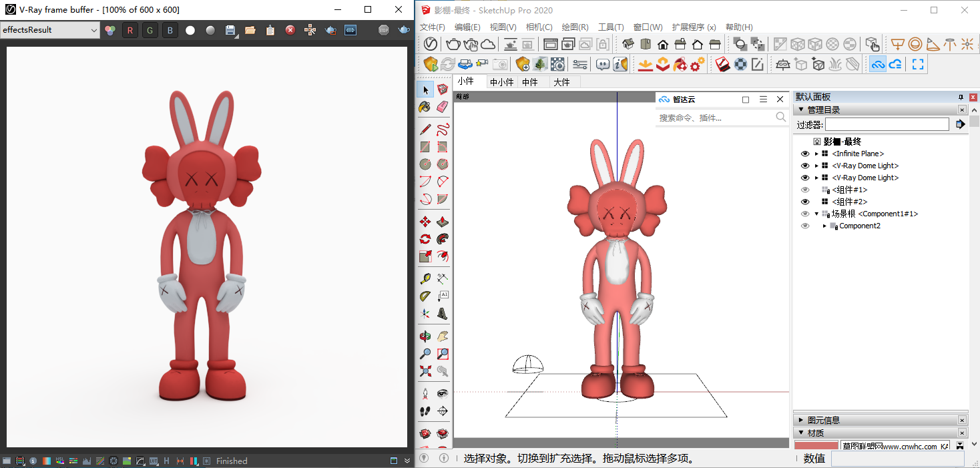This screenshot has width=980, height=468.
Task: Close the 管理目录 panel with its X
Action: (962, 109)
